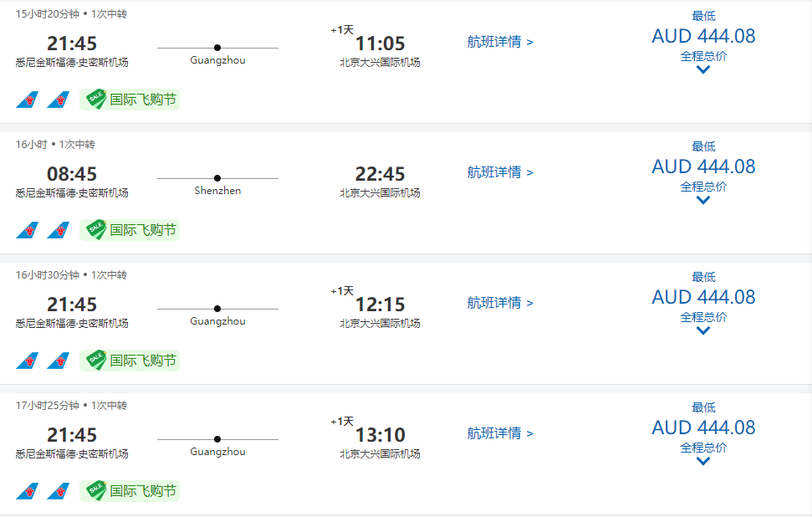
Task: Click first China Southern logo on 11:05 arrival flight
Action: [x=27, y=100]
